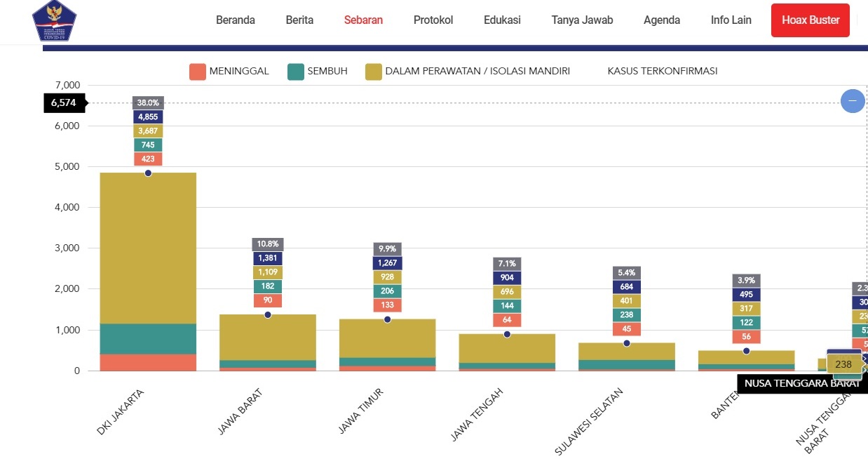Open the Tanya Jawab link
The height and width of the screenshot is (459, 868).
[582, 20]
